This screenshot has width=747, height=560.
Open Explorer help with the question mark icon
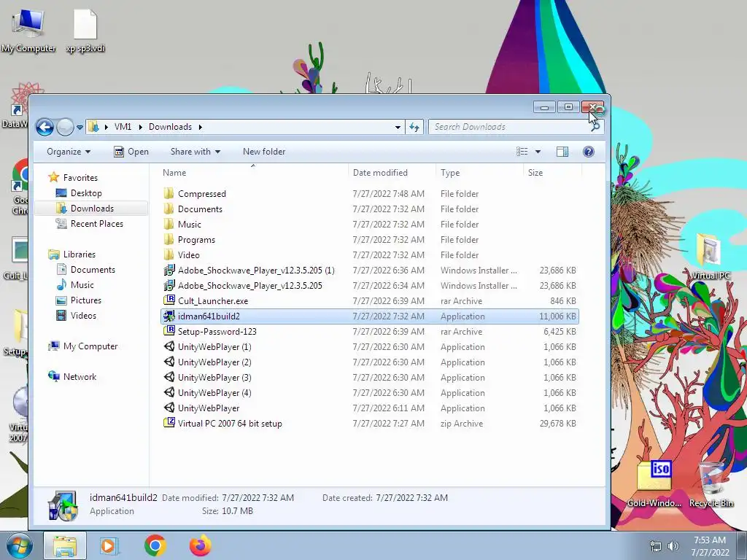(589, 152)
